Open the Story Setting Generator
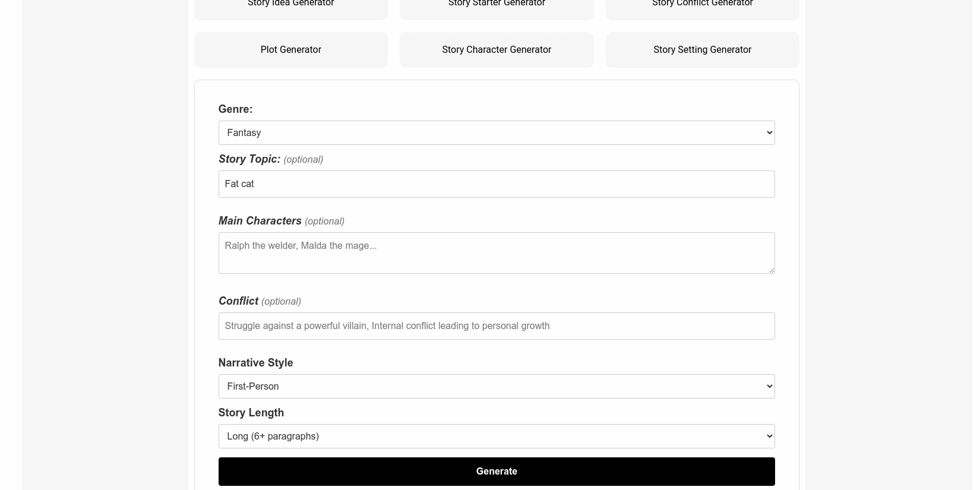 click(702, 49)
